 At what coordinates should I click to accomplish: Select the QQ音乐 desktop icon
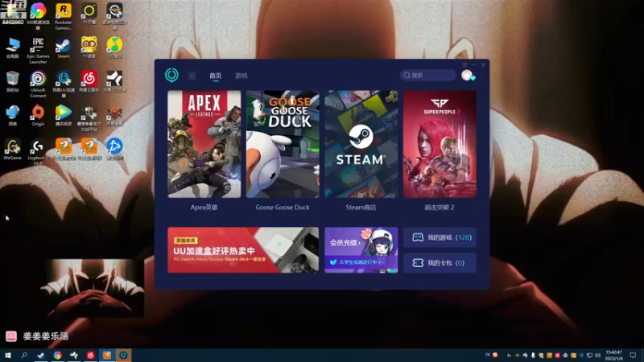point(114,47)
